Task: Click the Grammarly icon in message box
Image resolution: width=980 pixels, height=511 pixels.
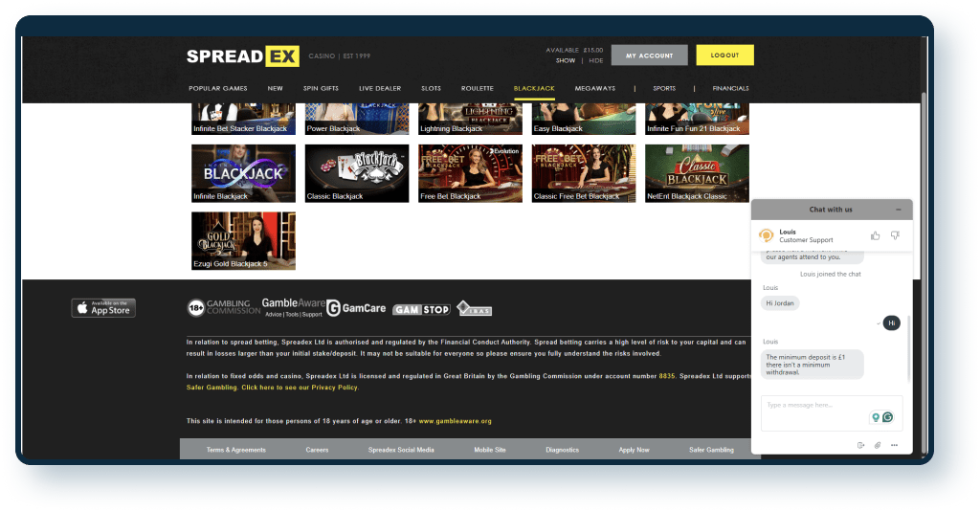Action: coord(887,417)
